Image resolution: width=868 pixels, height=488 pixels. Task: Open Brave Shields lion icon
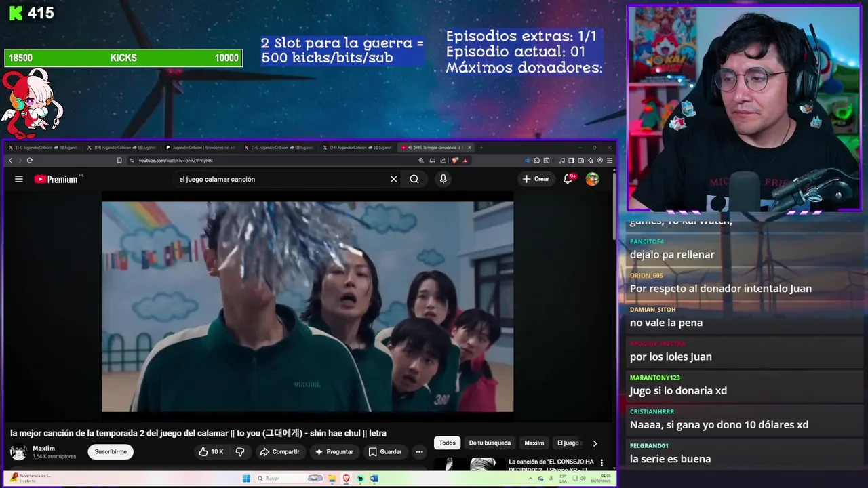pyautogui.click(x=454, y=161)
